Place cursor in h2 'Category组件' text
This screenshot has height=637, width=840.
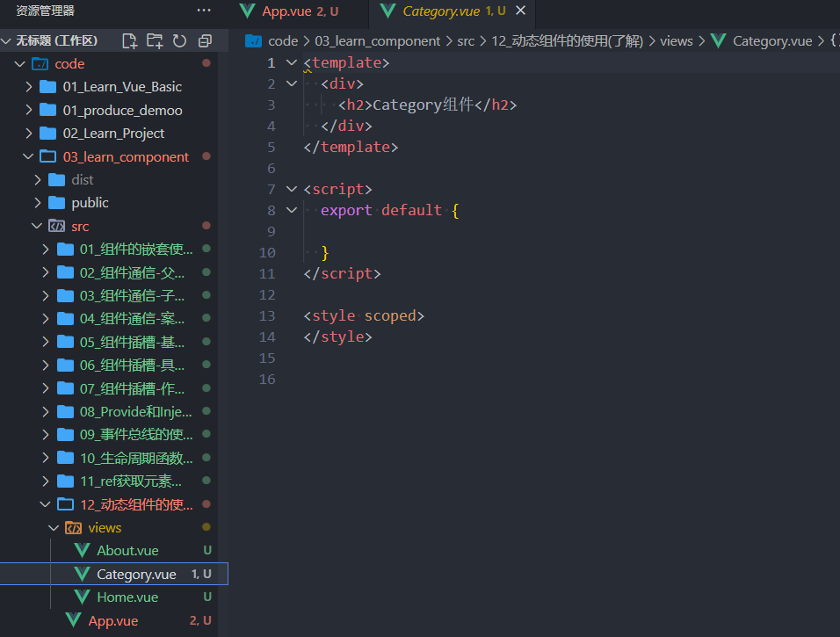point(424,105)
